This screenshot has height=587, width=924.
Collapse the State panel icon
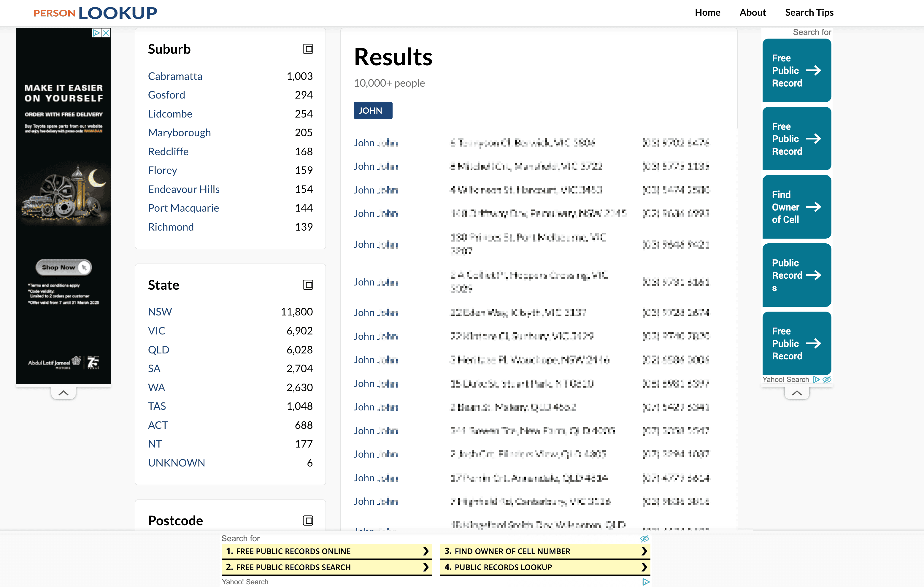point(308,285)
